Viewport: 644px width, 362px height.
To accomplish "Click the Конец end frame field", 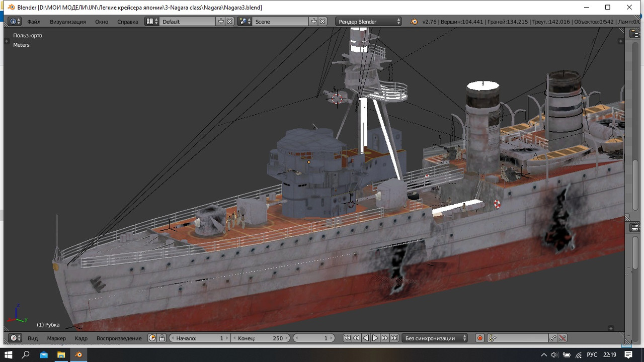I will pyautogui.click(x=261, y=338).
